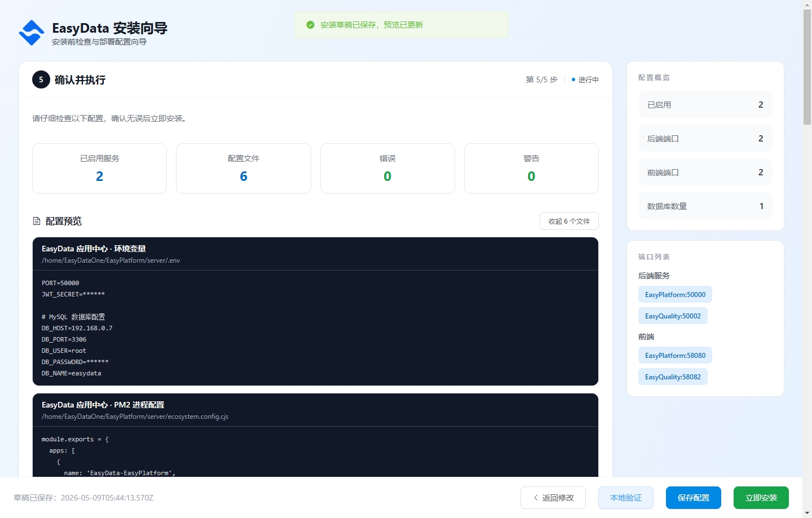Click the EasyData logo icon

32,33
